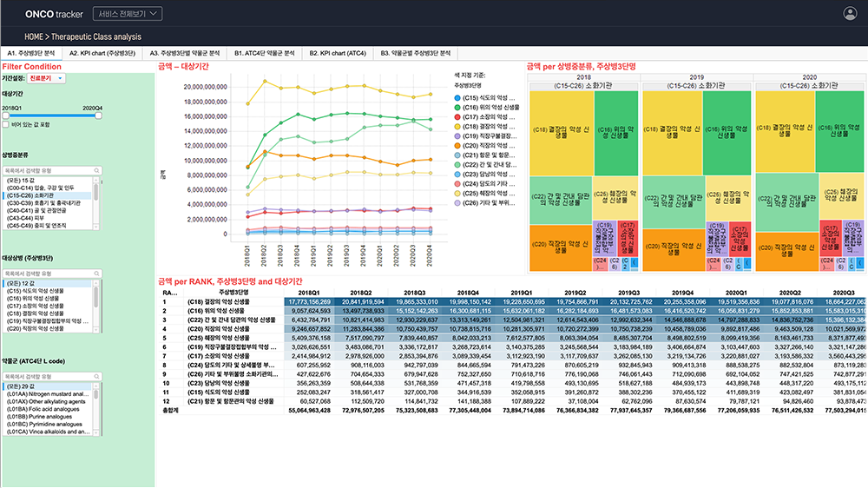The width and height of the screenshot is (868, 488).
Task: Open the user profile icon
Action: [x=850, y=13]
